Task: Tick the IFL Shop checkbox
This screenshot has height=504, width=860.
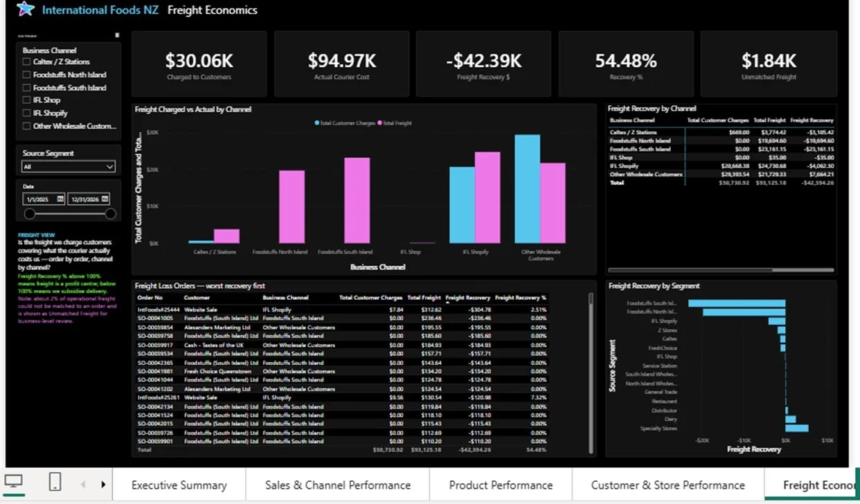Action: 26,100
